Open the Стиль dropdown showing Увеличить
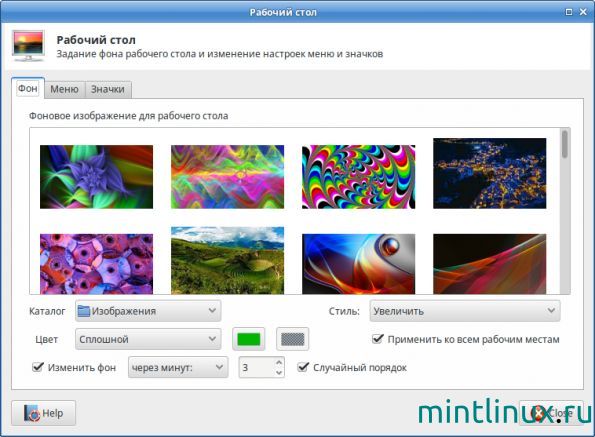 pyautogui.click(x=465, y=311)
